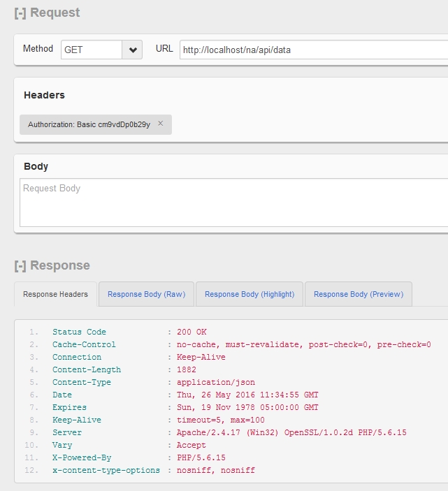Open Response Body (Highlight) tab

point(250,294)
